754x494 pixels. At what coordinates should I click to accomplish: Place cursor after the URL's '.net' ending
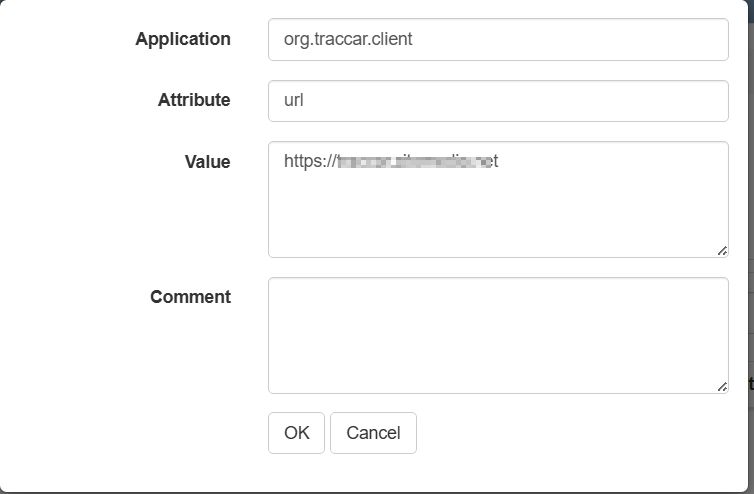(499, 161)
